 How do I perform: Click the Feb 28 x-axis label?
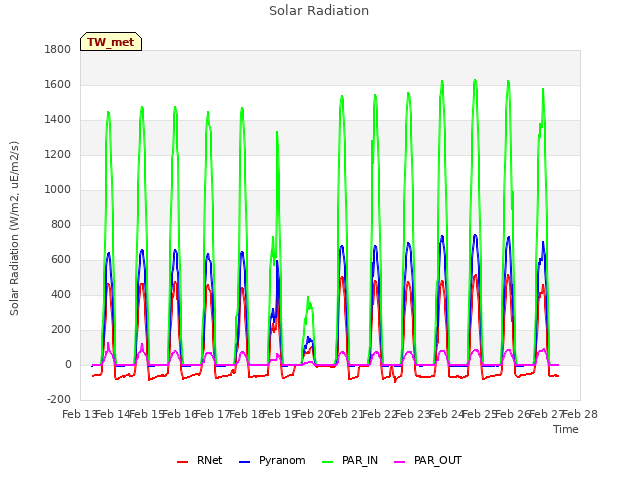[x=580, y=414]
